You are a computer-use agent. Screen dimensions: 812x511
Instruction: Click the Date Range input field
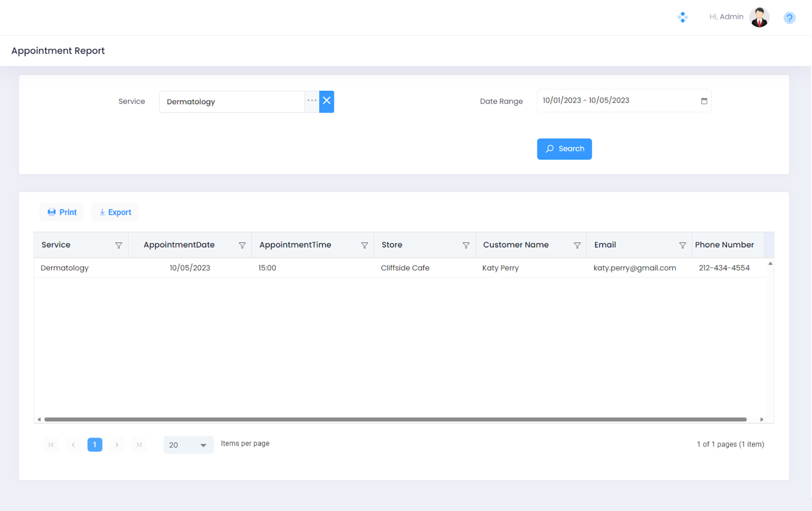click(x=617, y=101)
